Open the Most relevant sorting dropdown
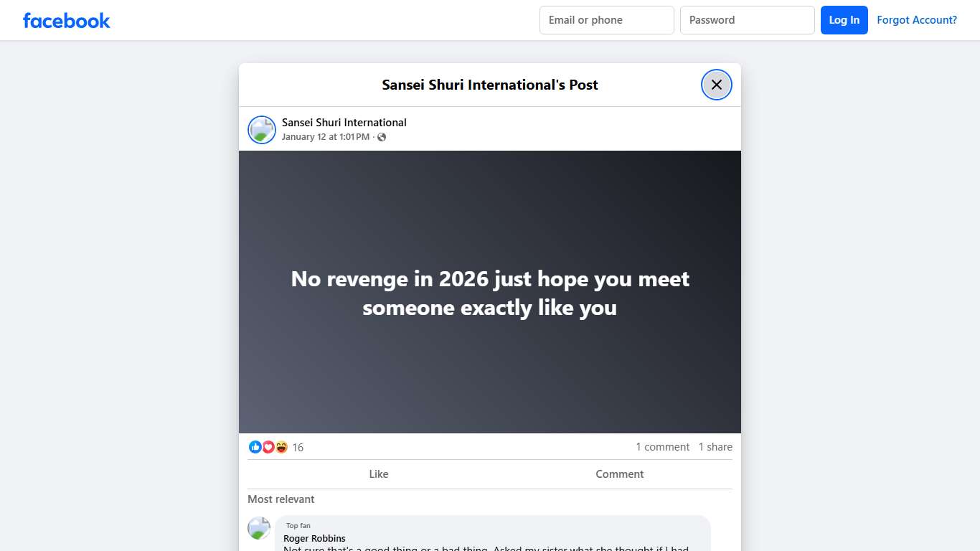This screenshot has width=980, height=551. (281, 499)
